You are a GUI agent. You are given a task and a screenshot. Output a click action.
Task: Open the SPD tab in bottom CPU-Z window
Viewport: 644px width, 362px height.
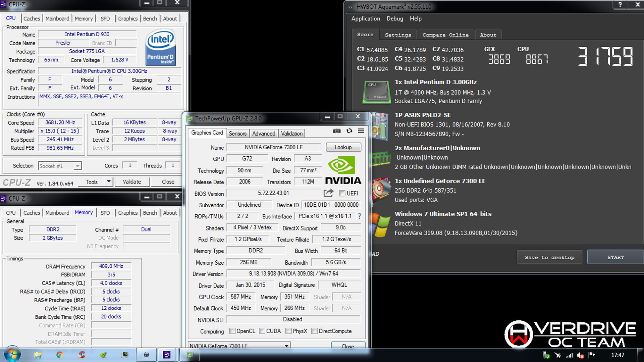click(x=105, y=213)
